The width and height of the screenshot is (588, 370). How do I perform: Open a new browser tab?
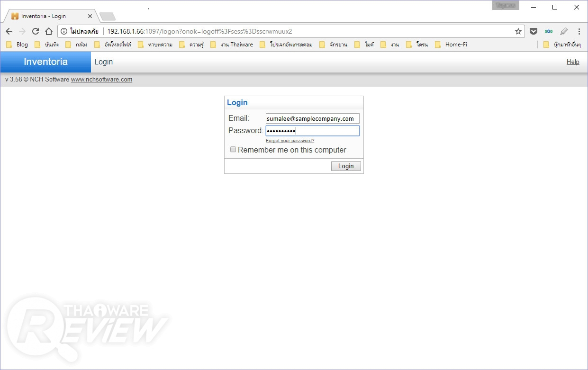pyautogui.click(x=108, y=17)
